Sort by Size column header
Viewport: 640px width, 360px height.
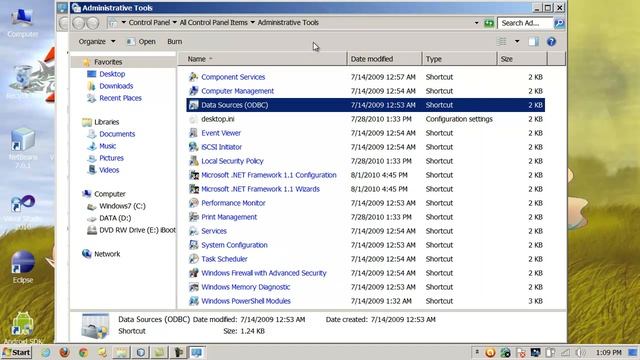point(522,59)
